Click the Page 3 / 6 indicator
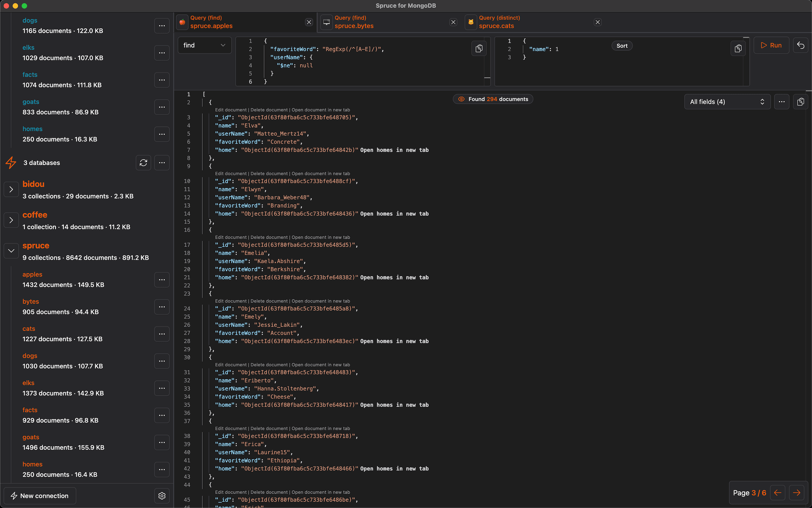This screenshot has height=508, width=812. (750, 493)
